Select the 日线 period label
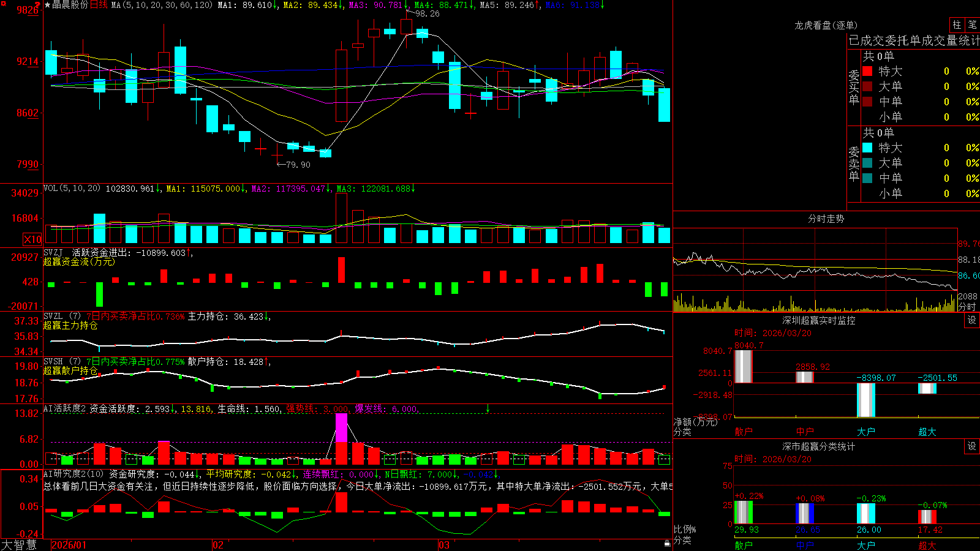Viewport: 980px width, 551px height. point(99,5)
